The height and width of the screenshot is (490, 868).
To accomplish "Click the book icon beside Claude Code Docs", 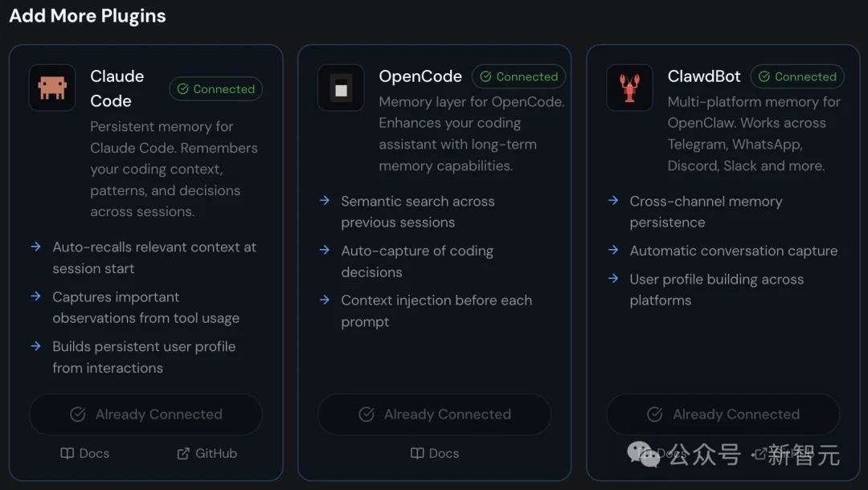I will point(68,453).
